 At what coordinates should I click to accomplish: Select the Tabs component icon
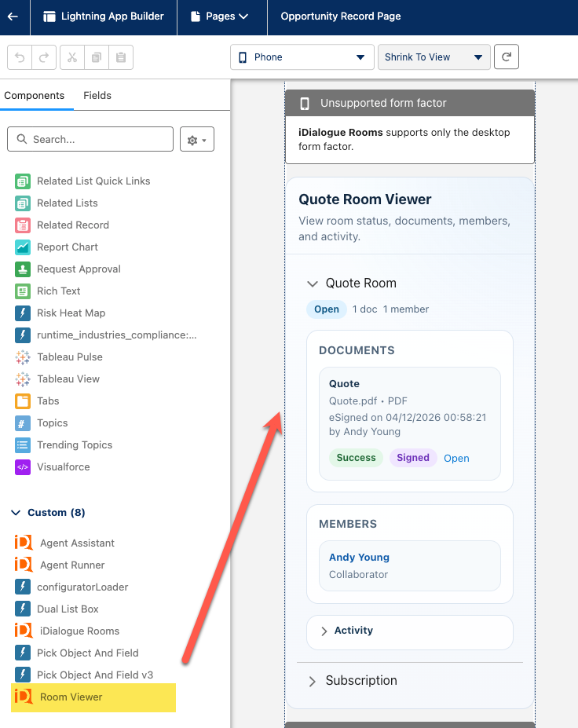23,401
